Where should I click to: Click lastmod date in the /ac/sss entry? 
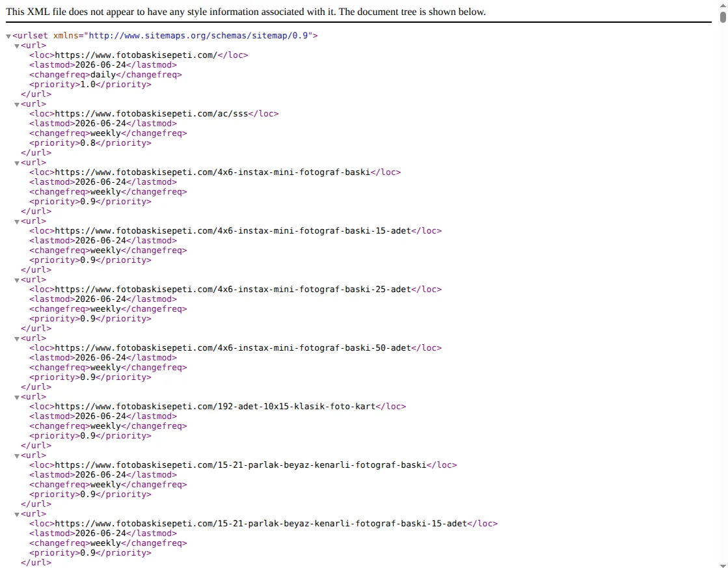point(100,123)
